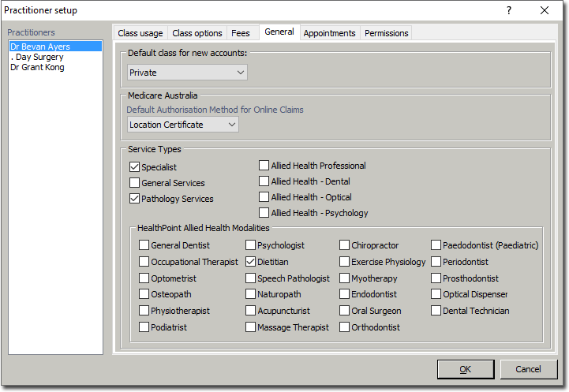The image size is (569, 392).
Task: Untick the Pathology Services checkbox
Action: click(x=134, y=199)
